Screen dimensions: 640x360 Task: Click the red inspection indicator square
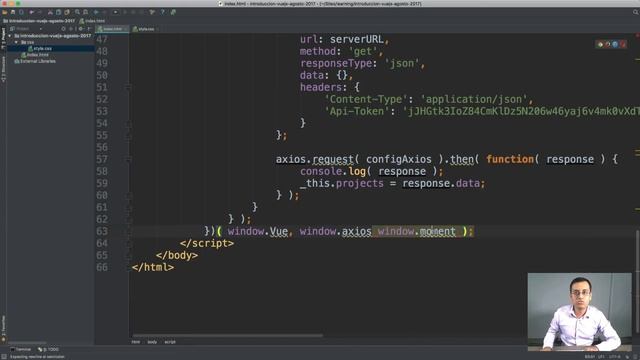pyautogui.click(x=637, y=35)
